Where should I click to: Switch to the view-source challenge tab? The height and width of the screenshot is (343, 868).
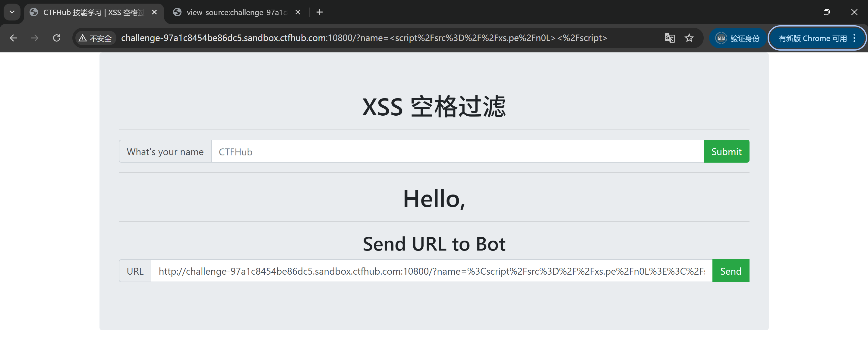236,12
